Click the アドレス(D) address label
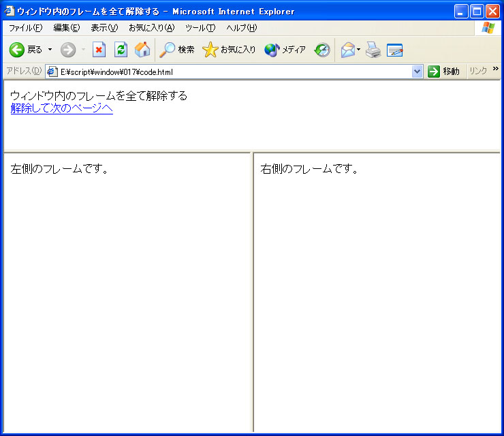The width and height of the screenshot is (504, 436). coord(24,71)
